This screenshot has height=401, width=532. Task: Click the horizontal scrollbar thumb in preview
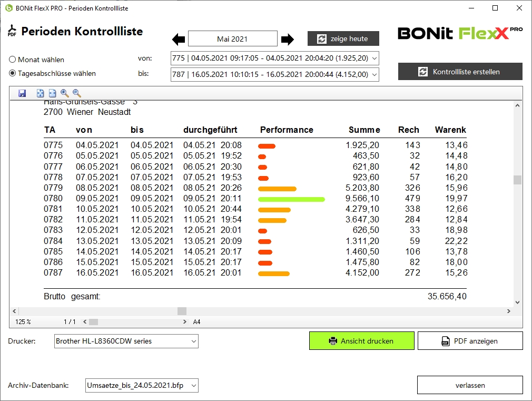182,311
